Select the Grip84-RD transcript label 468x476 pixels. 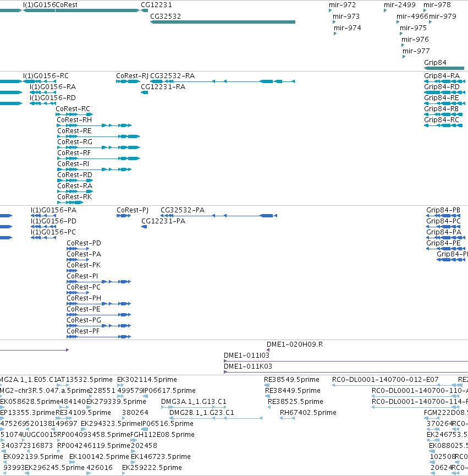click(x=442, y=87)
